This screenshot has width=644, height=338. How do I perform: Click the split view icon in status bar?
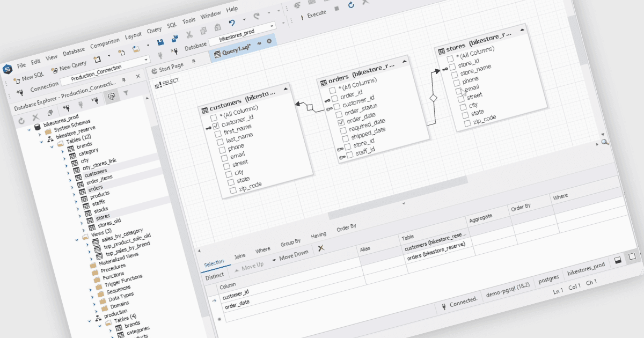[618, 259]
